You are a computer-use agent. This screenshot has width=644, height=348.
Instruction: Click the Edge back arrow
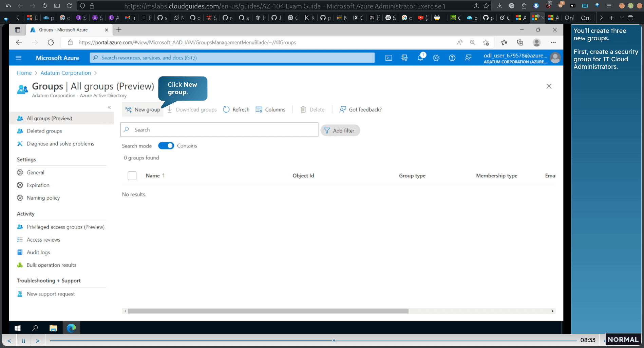tap(19, 42)
